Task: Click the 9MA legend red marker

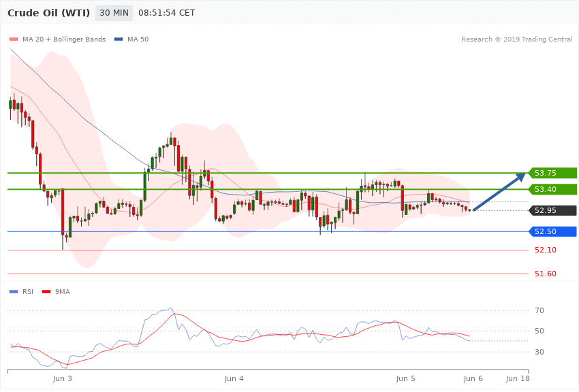Action: [46, 292]
